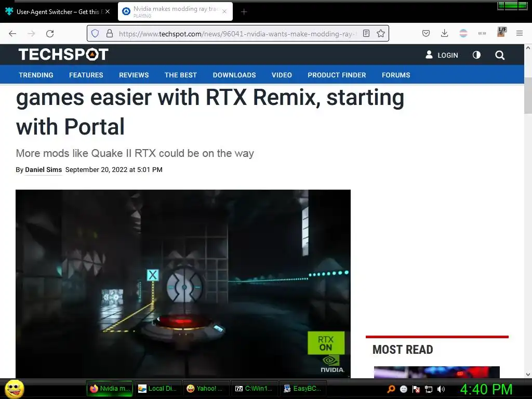Open the FEATURES section

(86, 75)
